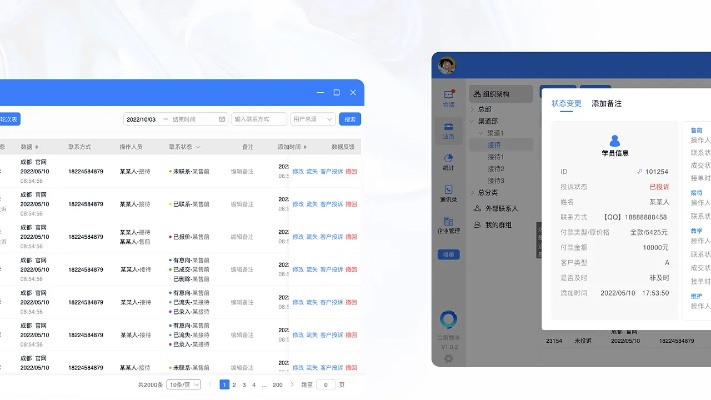
Task: Open calendar icon in date range field
Action: pyautogui.click(x=222, y=119)
